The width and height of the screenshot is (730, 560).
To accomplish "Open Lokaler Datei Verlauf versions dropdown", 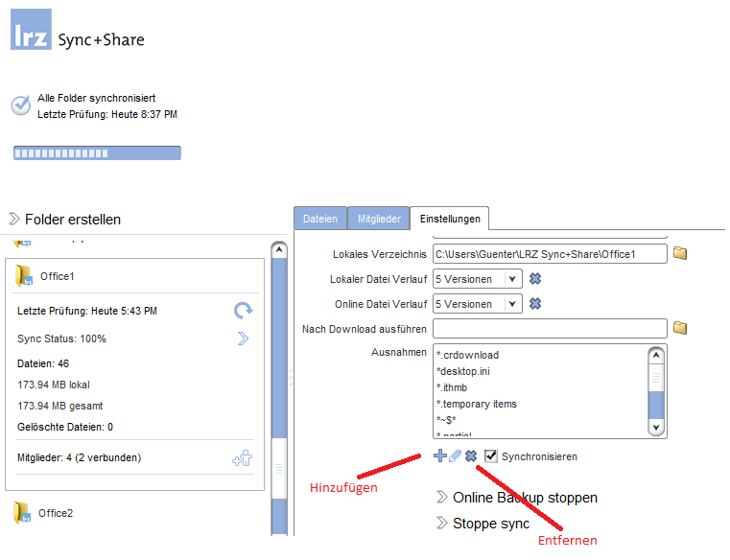I will point(512,279).
